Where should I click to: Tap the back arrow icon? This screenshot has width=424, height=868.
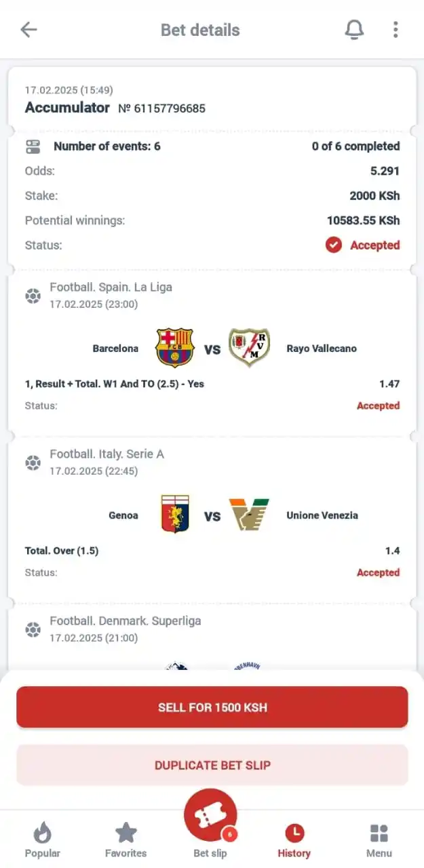[28, 29]
